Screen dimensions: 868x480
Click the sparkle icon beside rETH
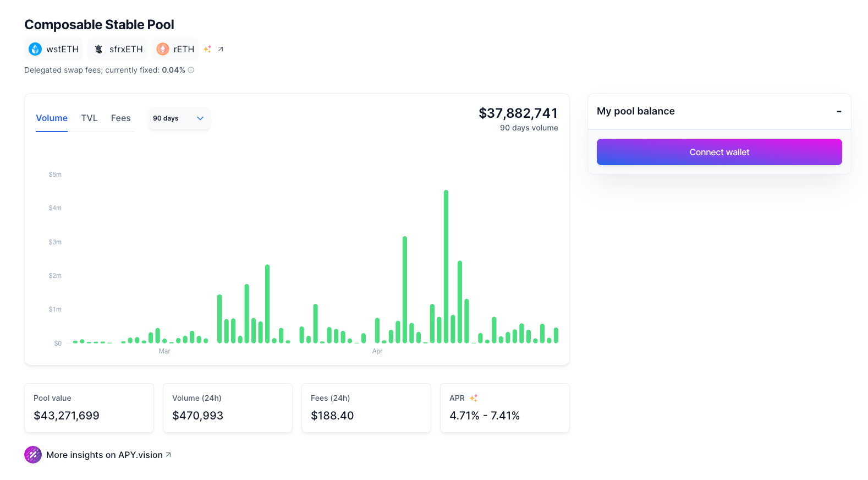[207, 49]
